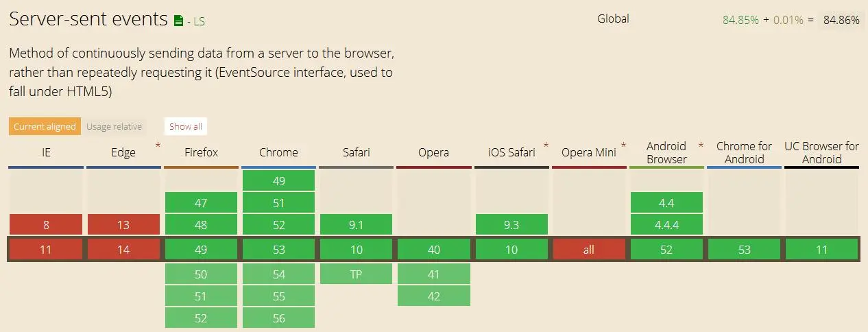Click the Opera Mini all cell
This screenshot has height=332, width=868.
point(588,250)
